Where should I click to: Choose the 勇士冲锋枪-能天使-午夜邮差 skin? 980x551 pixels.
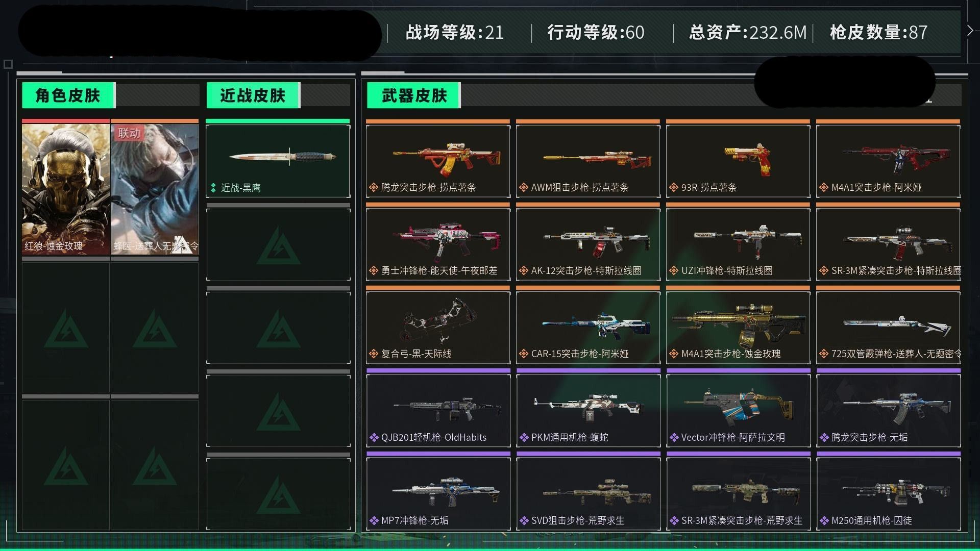click(x=438, y=244)
